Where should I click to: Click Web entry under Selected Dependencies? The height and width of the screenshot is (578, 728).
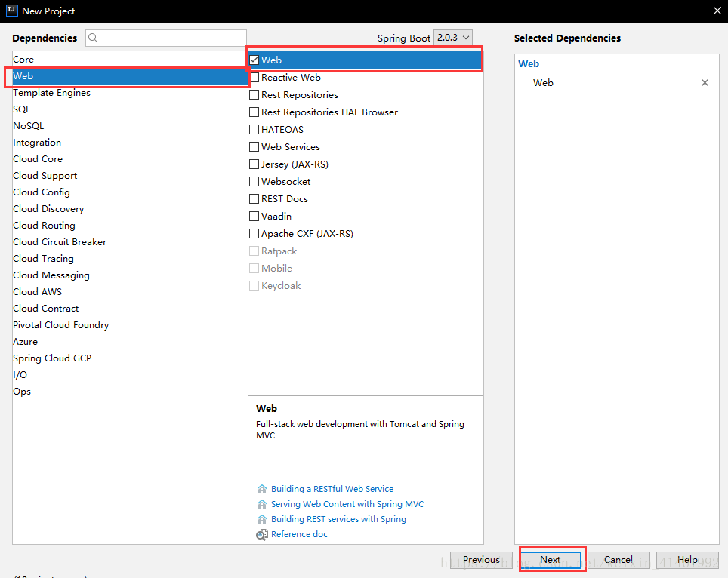click(x=543, y=82)
